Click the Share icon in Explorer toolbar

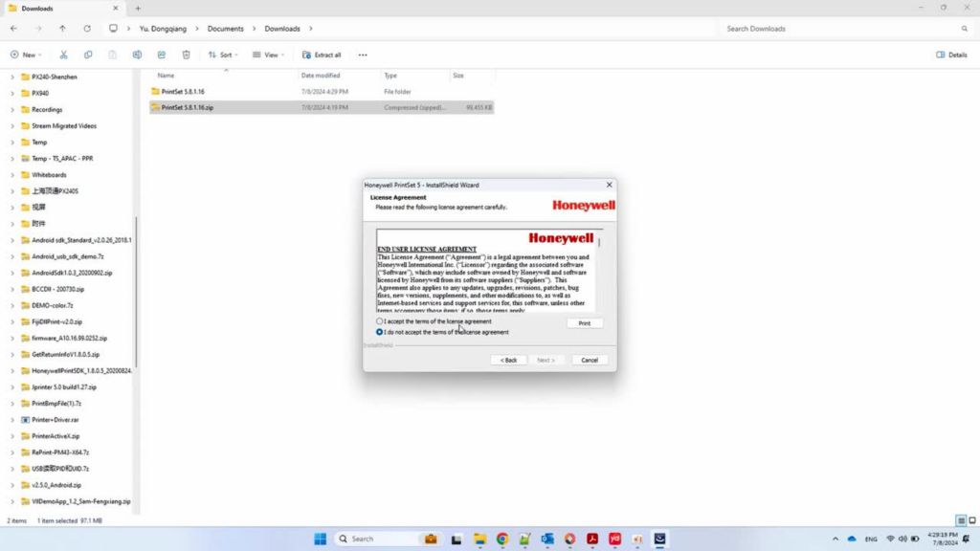pyautogui.click(x=161, y=55)
